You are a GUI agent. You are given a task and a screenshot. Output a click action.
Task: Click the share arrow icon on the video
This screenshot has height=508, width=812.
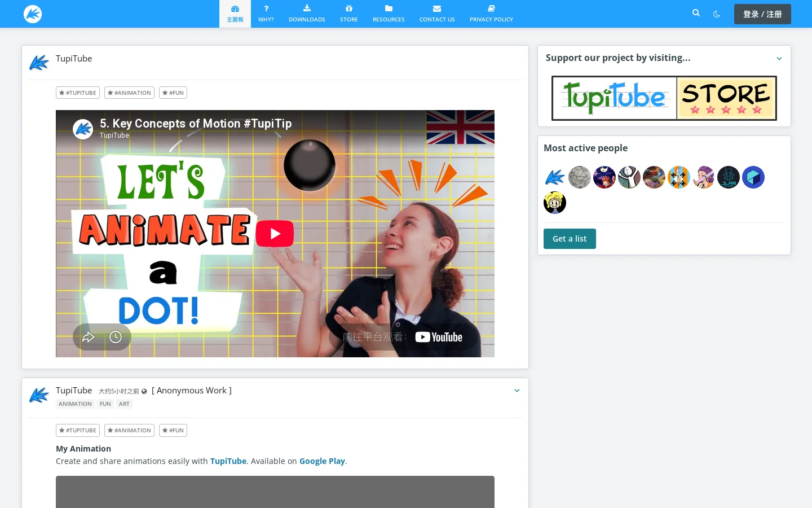89,337
